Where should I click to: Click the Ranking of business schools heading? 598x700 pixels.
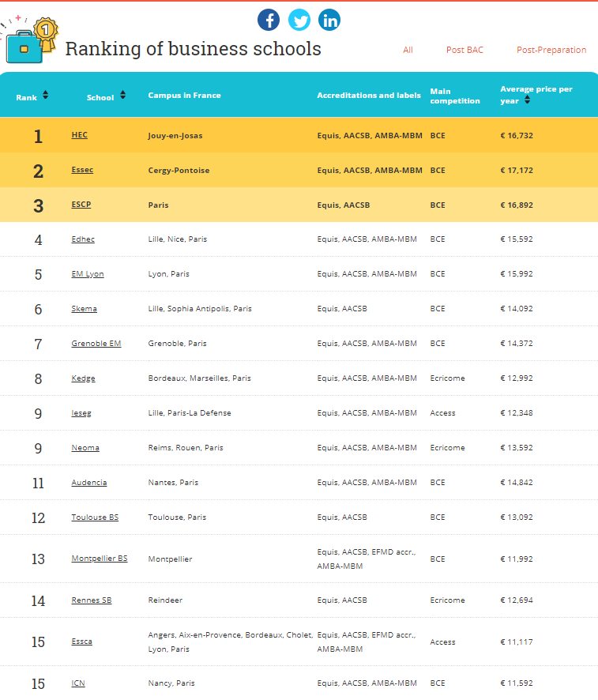point(194,49)
